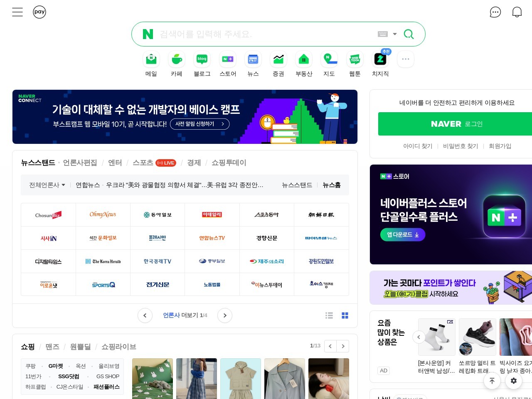Select the 쇼핑라이브 tab

click(119, 347)
